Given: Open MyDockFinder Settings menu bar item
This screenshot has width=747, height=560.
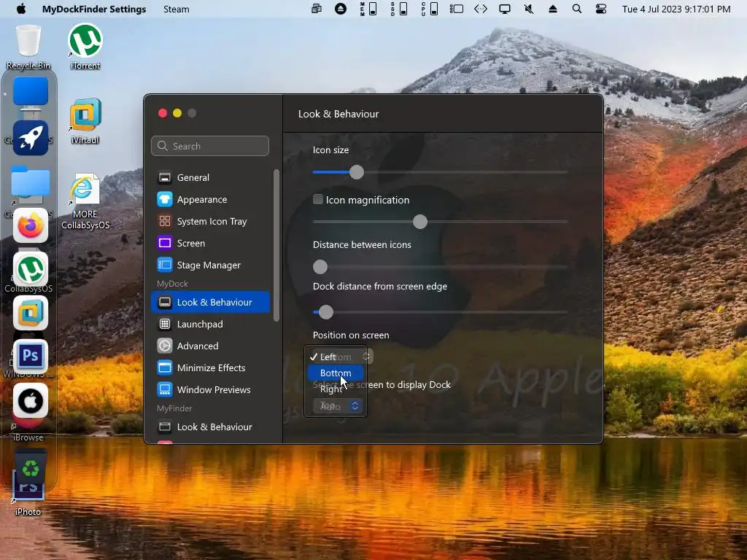Looking at the screenshot, I should (x=94, y=9).
